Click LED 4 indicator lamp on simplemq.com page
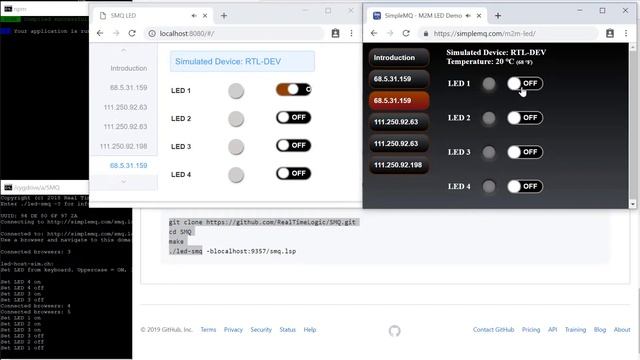Image resolution: width=640 pixels, height=360 pixels. coord(489,187)
